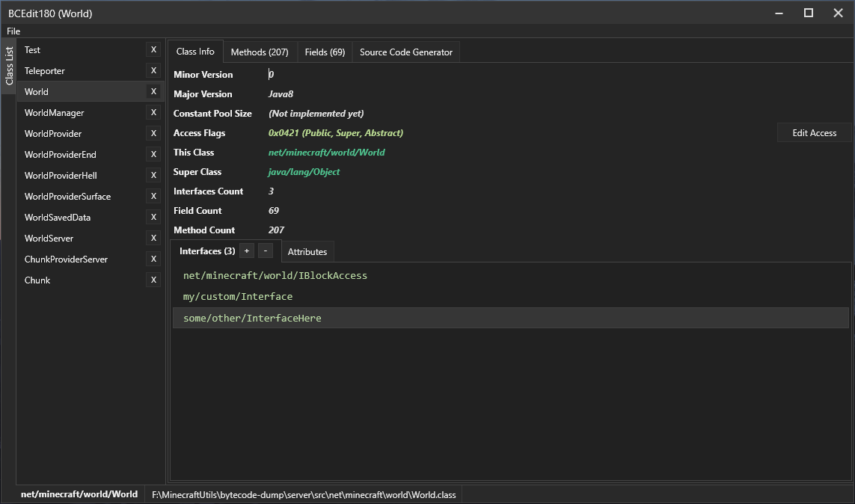Click the World.class file path in status bar
Viewport: 855px width, 504px height.
pos(304,495)
